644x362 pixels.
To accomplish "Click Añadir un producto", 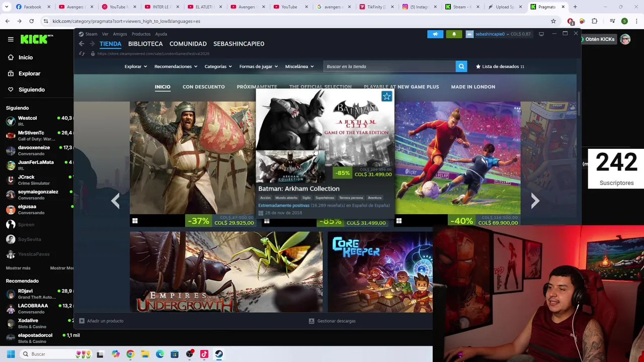I will click(x=101, y=321).
